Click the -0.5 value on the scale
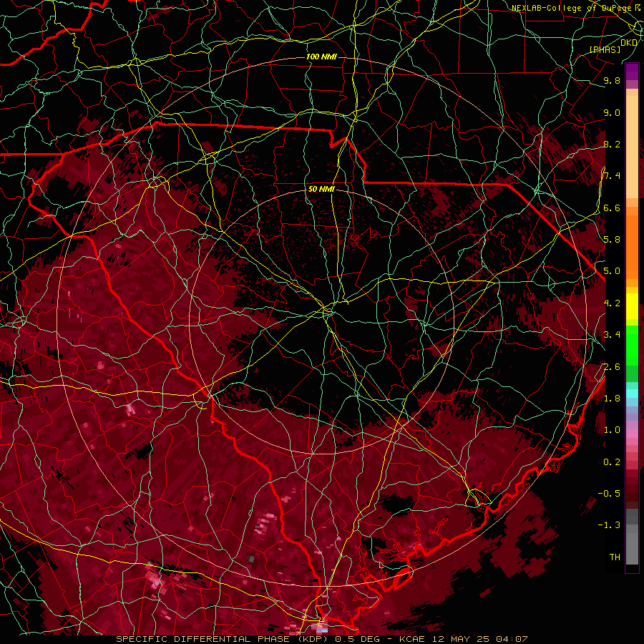The width and height of the screenshot is (644, 644). pos(609,494)
